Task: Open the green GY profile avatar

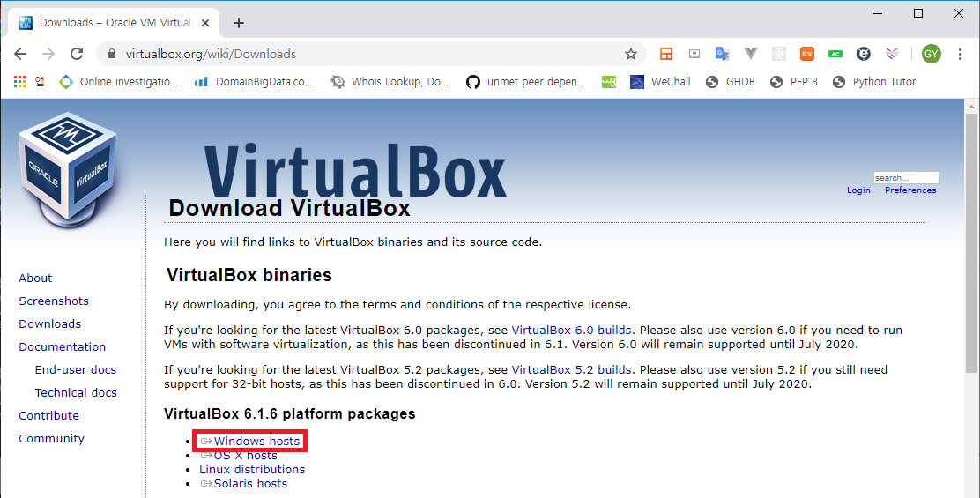Action: click(932, 54)
